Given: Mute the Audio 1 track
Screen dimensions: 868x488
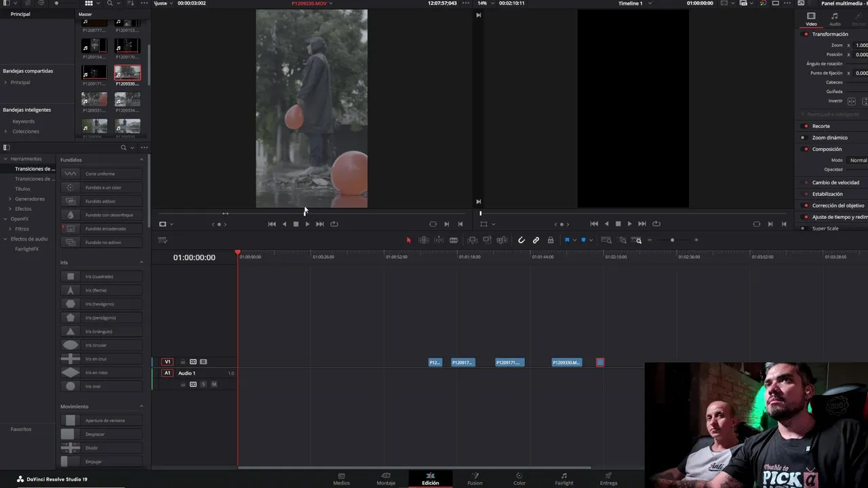Looking at the screenshot, I should (214, 384).
